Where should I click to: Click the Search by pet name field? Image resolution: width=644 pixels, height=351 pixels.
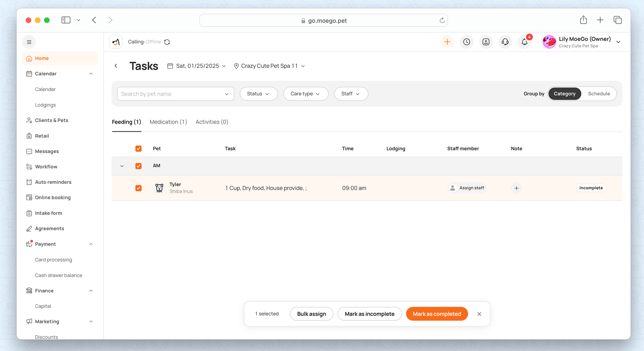coord(171,94)
